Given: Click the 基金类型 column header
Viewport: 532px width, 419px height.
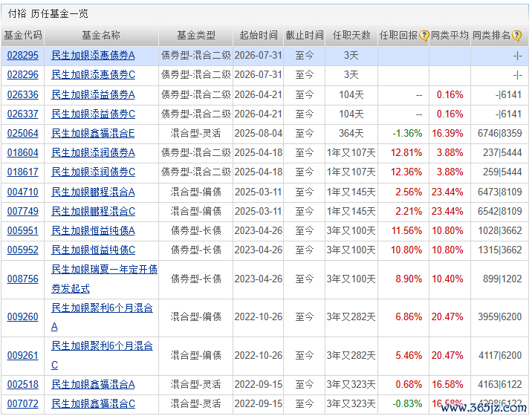Looking at the screenshot, I should click(x=195, y=35).
